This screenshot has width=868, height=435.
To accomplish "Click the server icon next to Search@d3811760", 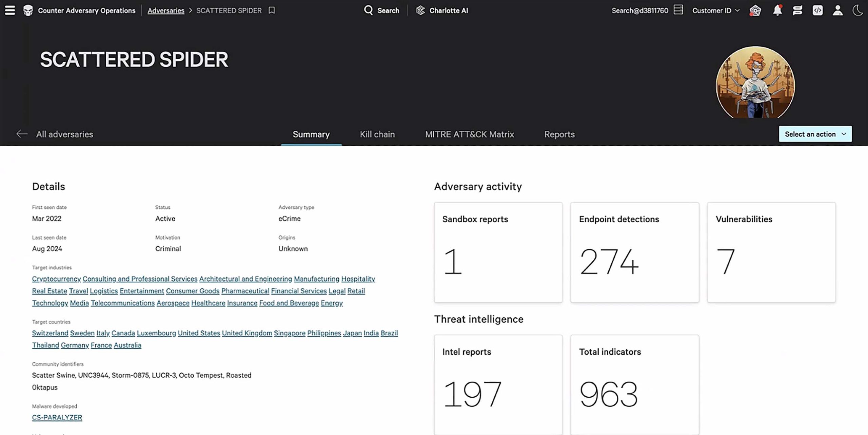I will [678, 10].
